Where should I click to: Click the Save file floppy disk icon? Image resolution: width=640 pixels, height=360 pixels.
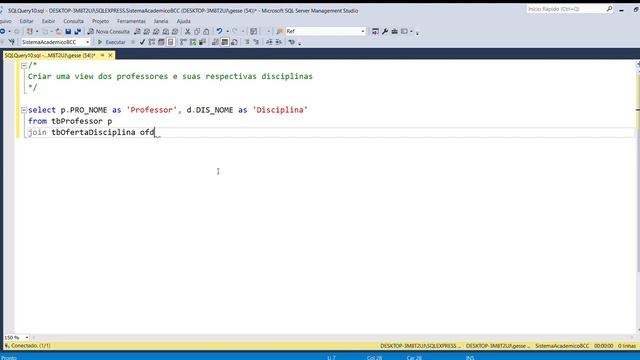tap(68, 31)
